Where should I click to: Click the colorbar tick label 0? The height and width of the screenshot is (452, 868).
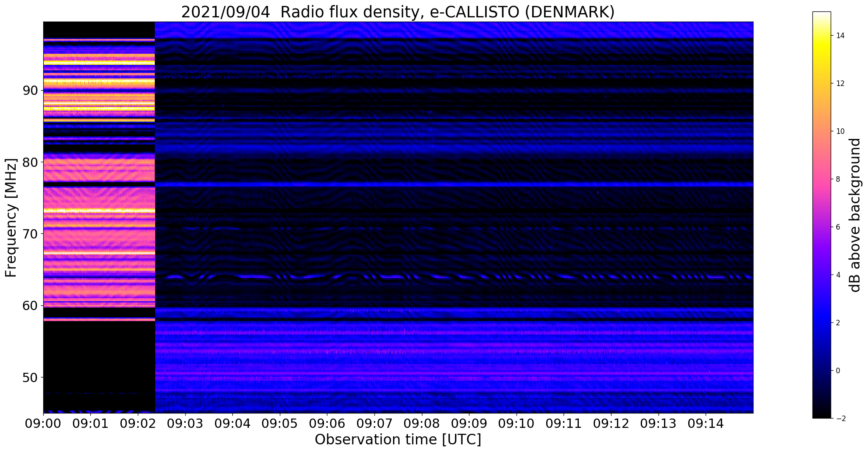pos(838,371)
